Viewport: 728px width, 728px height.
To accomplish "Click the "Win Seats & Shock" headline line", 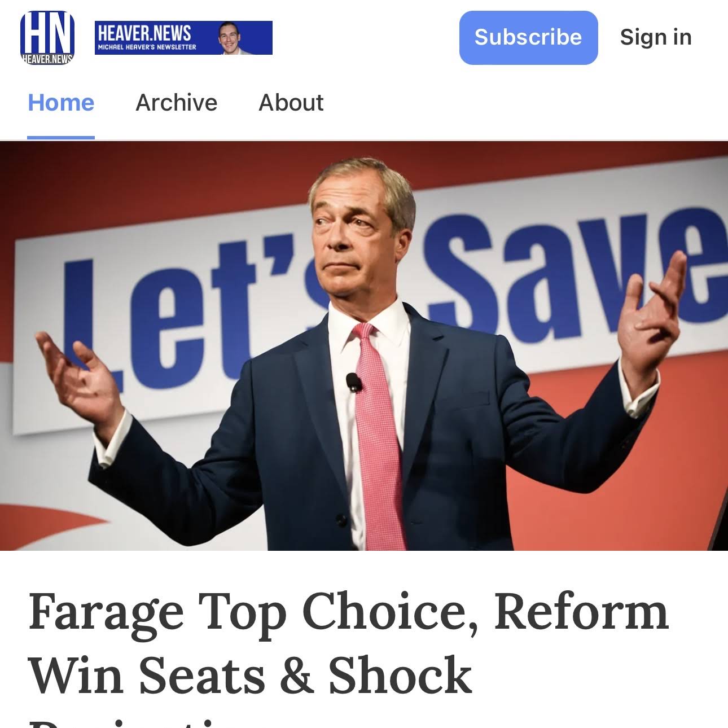I will pyautogui.click(x=250, y=676).
